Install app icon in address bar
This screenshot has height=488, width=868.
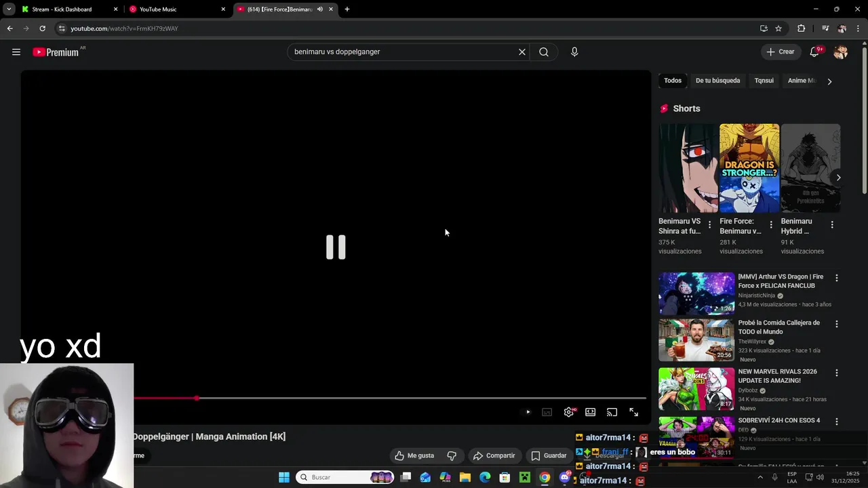click(764, 28)
